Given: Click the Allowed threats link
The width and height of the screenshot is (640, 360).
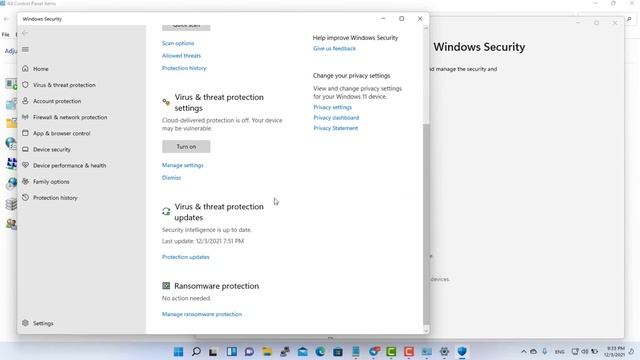Looking at the screenshot, I should [x=181, y=56].
